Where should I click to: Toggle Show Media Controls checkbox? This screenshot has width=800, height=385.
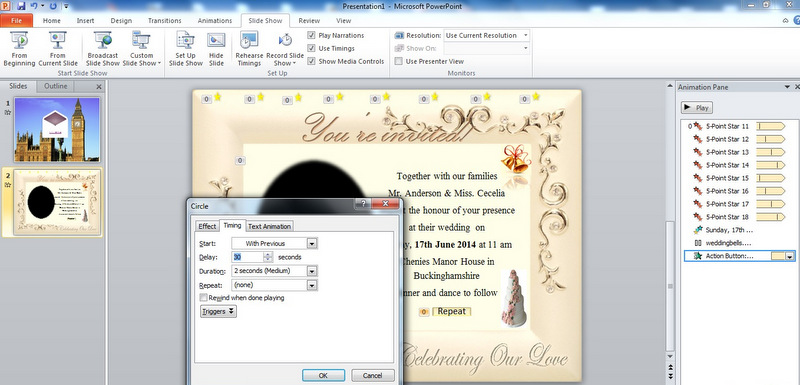point(311,61)
